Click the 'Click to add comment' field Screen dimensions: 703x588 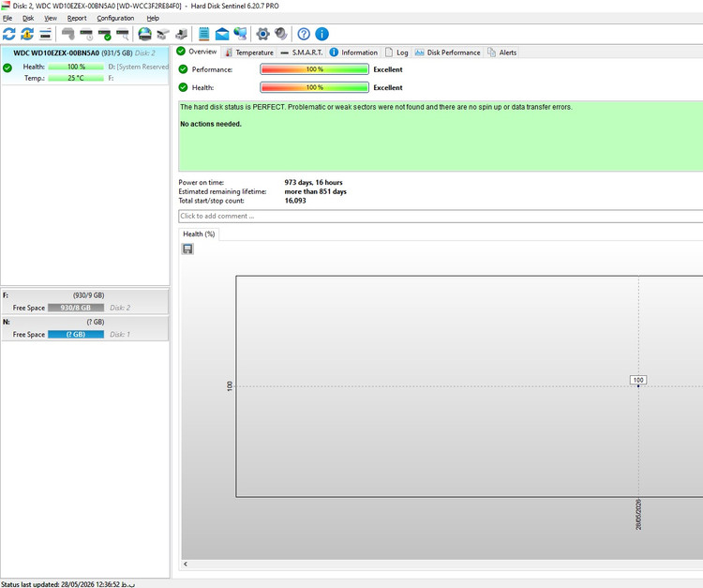(441, 217)
